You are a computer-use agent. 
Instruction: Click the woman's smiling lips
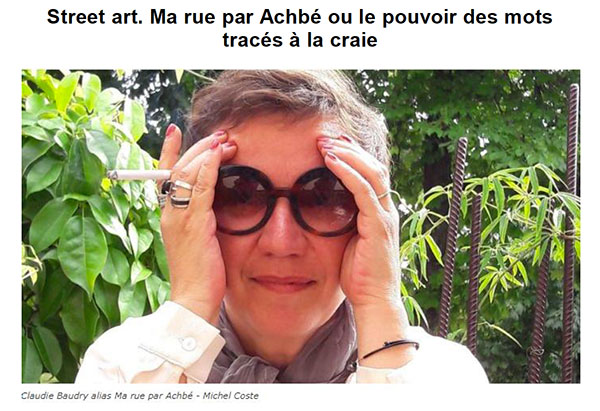pyautogui.click(x=284, y=283)
